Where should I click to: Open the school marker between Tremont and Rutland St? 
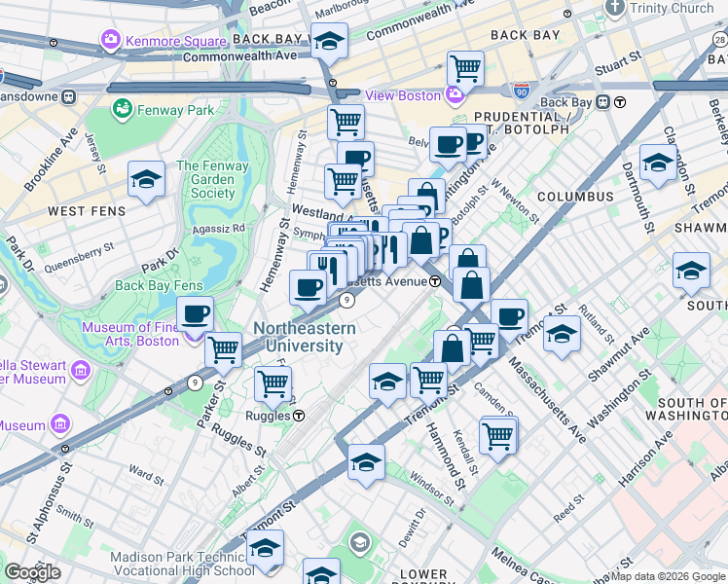pos(562,335)
